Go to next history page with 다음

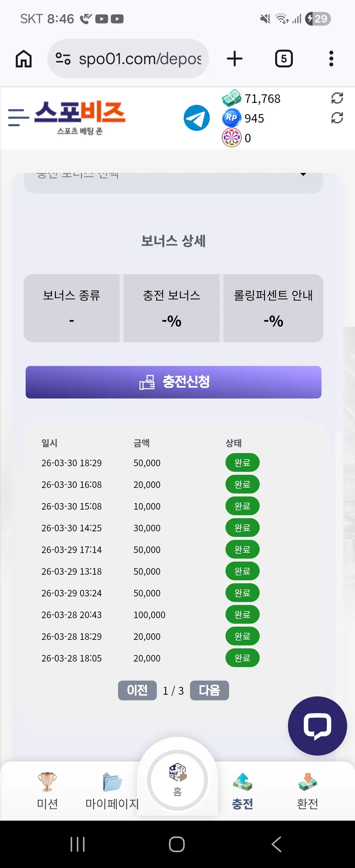[x=209, y=690]
